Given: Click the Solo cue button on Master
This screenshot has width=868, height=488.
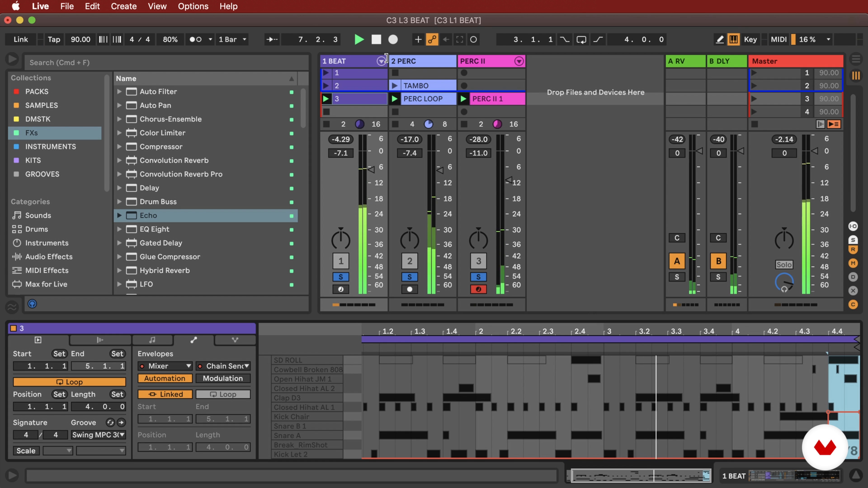Looking at the screenshot, I should coord(784,264).
